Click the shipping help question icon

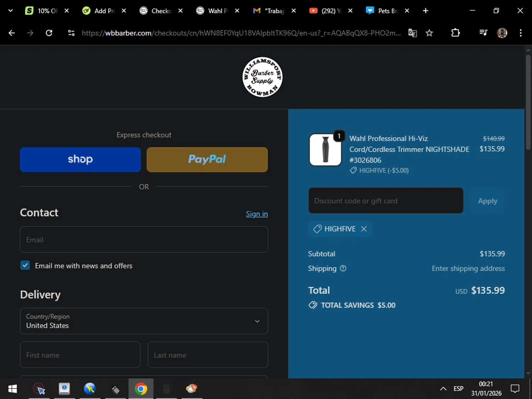coord(343,268)
